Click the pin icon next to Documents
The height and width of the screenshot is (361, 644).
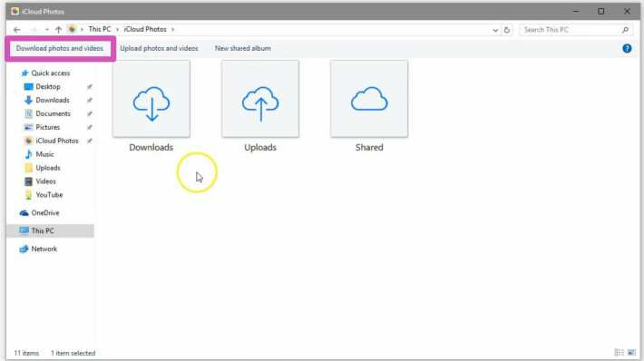click(89, 113)
